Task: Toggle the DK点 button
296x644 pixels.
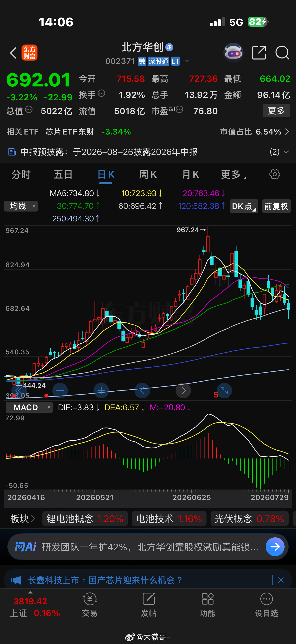Action: [244, 206]
